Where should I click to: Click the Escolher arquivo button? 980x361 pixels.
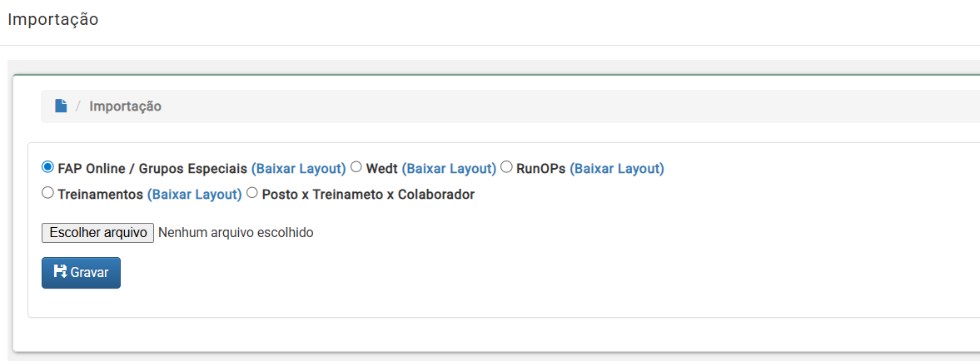click(x=97, y=233)
